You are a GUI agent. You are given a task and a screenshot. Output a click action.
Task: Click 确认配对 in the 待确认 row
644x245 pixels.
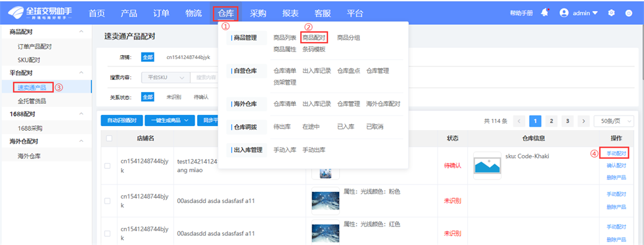(x=616, y=166)
